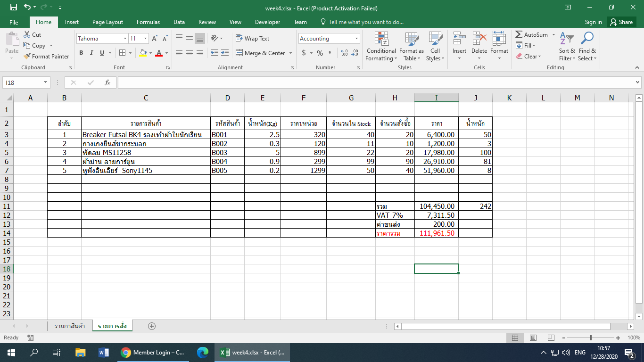
Task: Open Sort & Filter tool
Action: click(567, 47)
